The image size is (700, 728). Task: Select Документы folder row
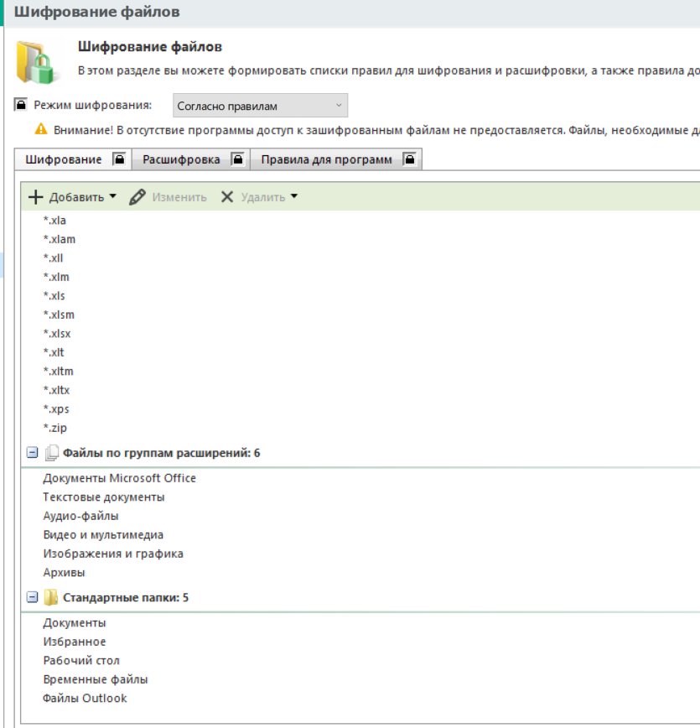360,623
